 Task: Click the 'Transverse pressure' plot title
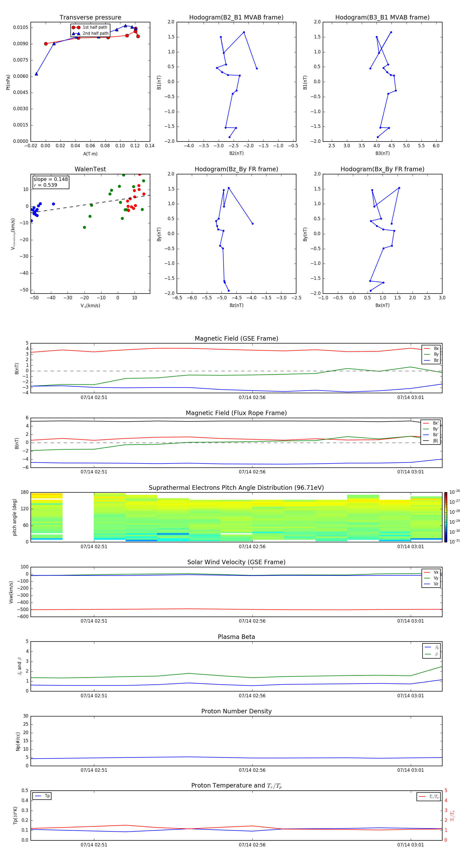[x=90, y=18]
